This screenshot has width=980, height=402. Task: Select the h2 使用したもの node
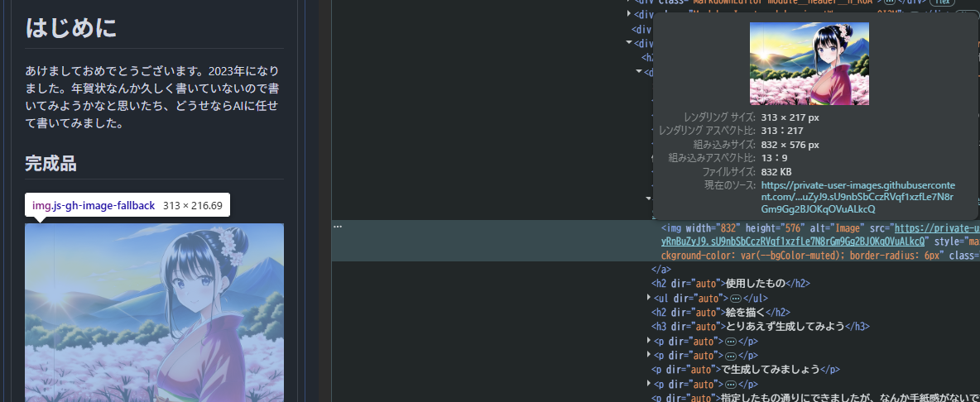pos(730,284)
